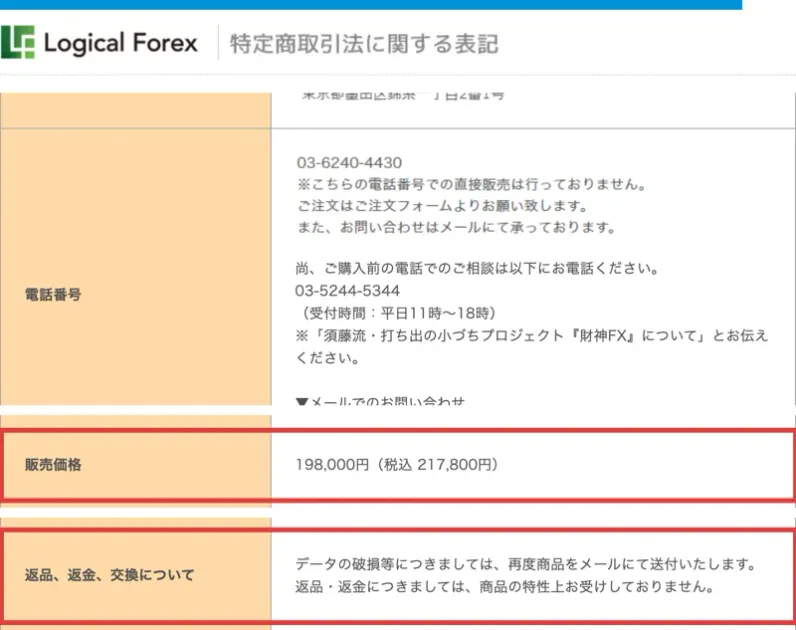Screen dimensions: 796x630
Task: Select the heading 特定商取引法に関する表記
Action: pos(364,44)
